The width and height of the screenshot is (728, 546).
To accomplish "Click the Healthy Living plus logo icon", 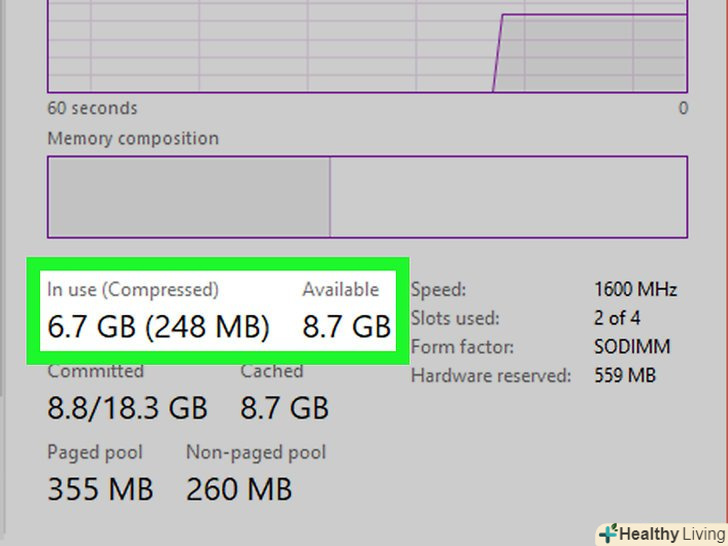I will point(606,533).
